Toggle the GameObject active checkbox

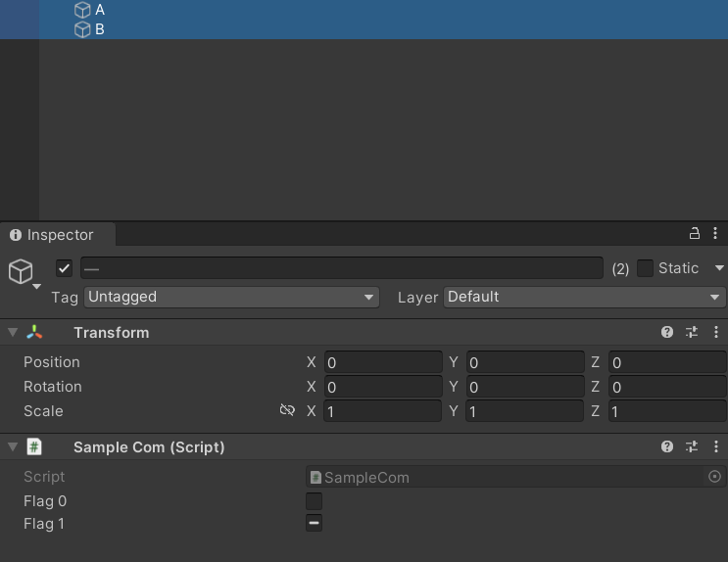65,268
